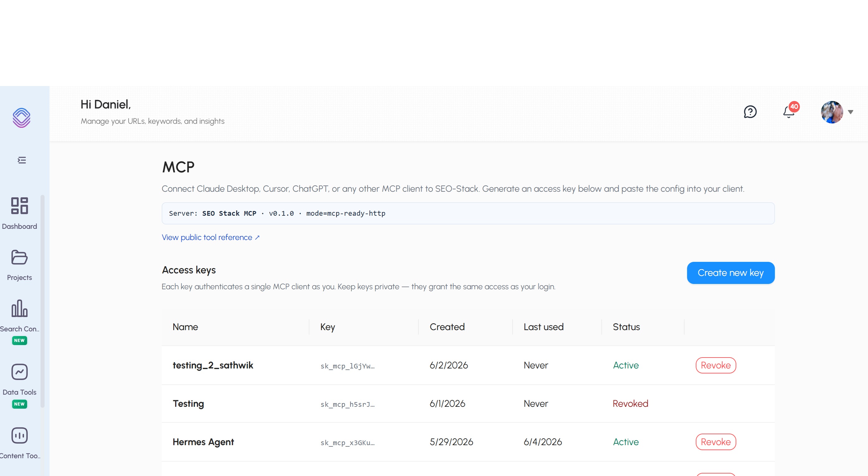Open View public tool reference link

pos(211,237)
